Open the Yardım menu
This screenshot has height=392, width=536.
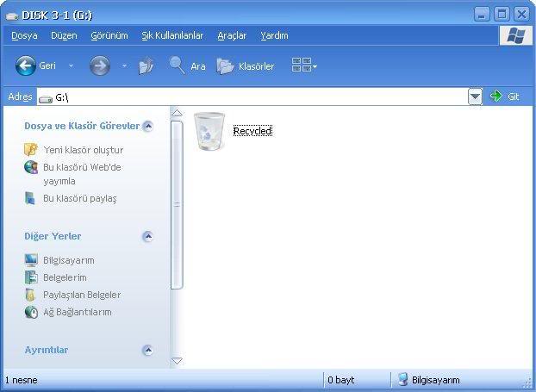coord(274,35)
